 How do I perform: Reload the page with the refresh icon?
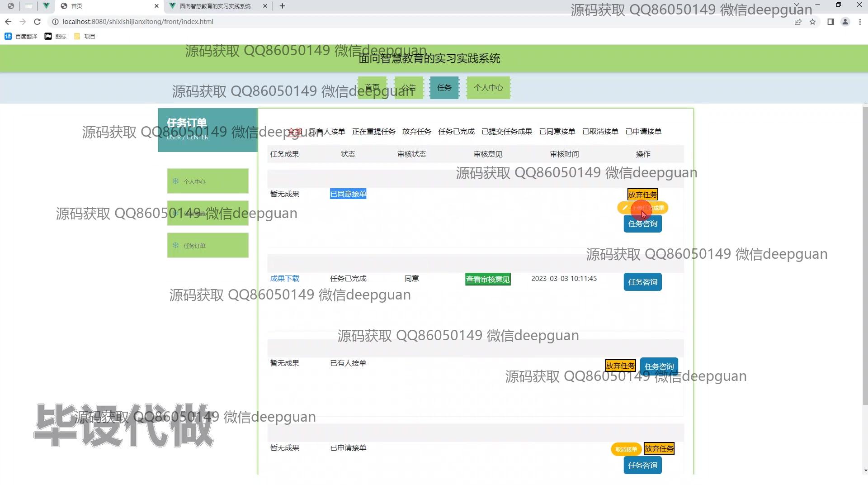[x=38, y=22]
